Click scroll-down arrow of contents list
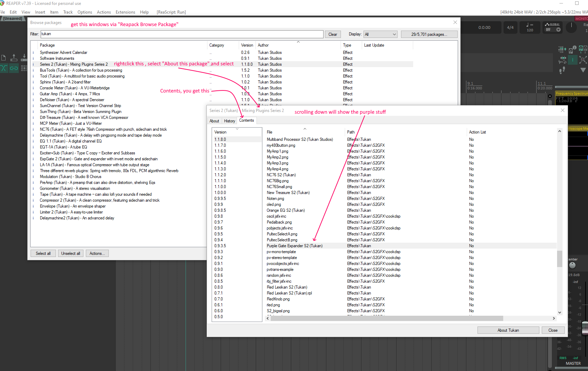588x371 pixels. (x=560, y=312)
